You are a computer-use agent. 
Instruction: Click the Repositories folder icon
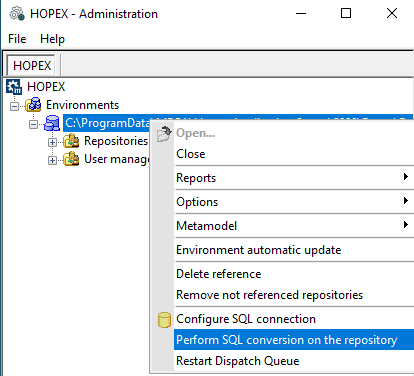(x=71, y=141)
